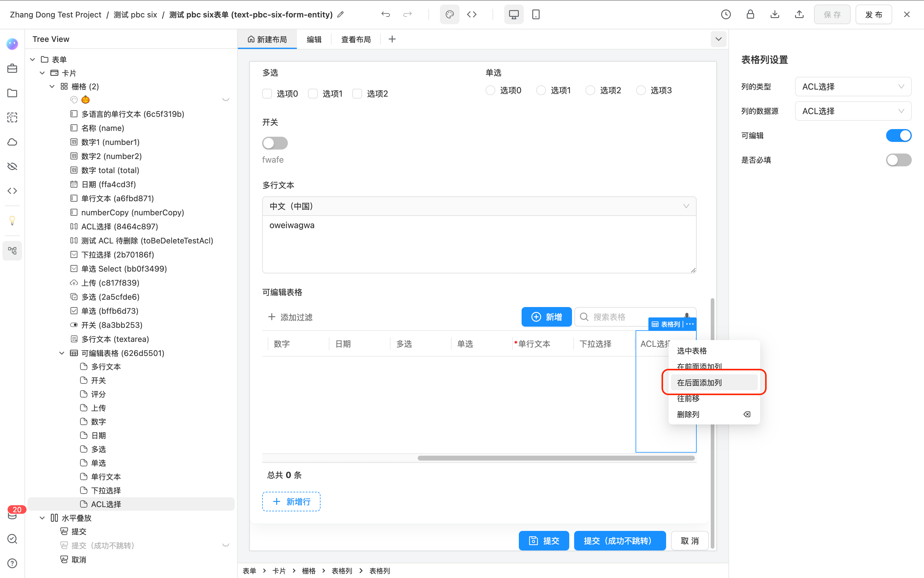Click the lightbulb sidebar icon

point(12,220)
